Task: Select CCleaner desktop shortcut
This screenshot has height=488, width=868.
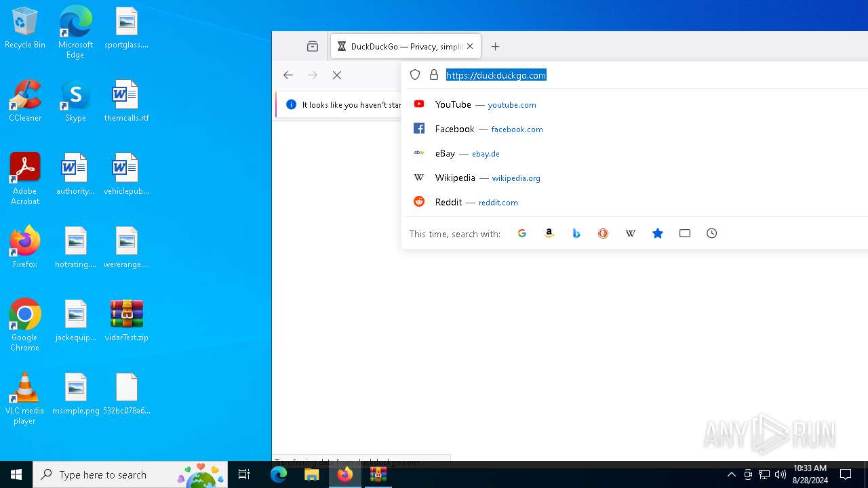Action: (25, 102)
